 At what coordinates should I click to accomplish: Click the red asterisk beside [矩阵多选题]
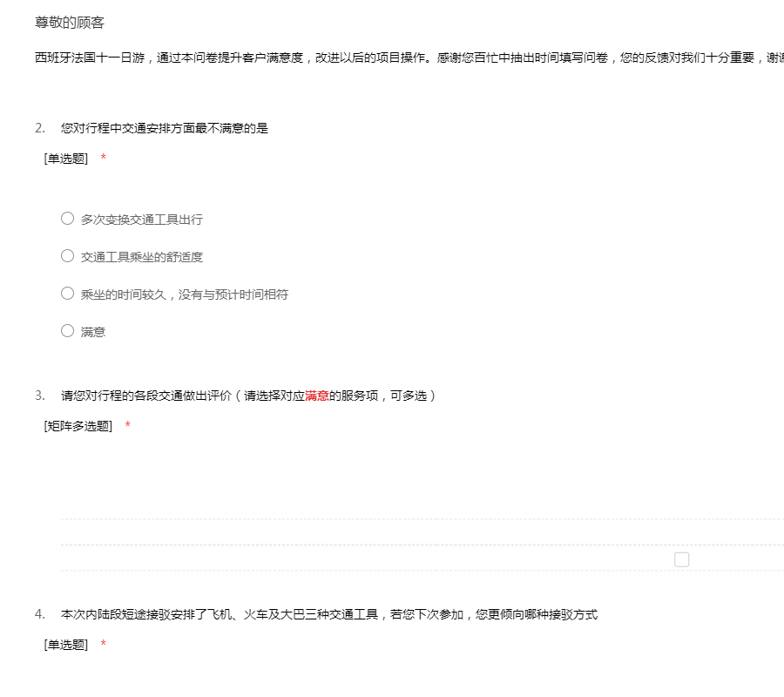point(128,426)
